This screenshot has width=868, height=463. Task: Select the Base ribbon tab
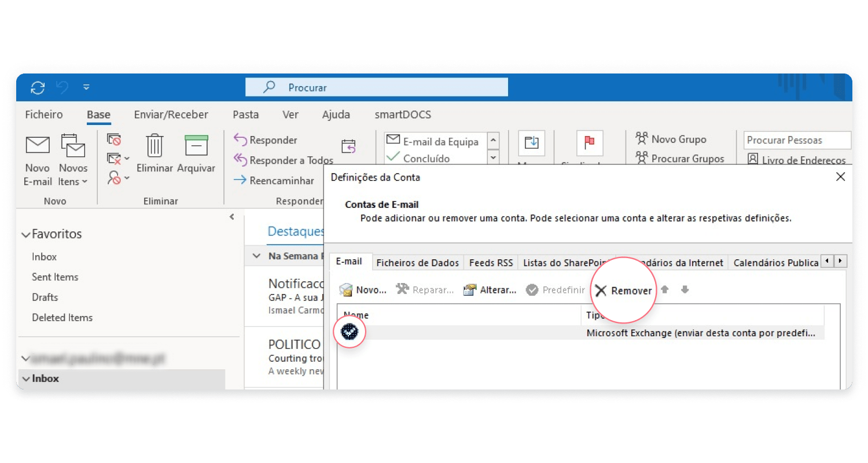coord(98,115)
